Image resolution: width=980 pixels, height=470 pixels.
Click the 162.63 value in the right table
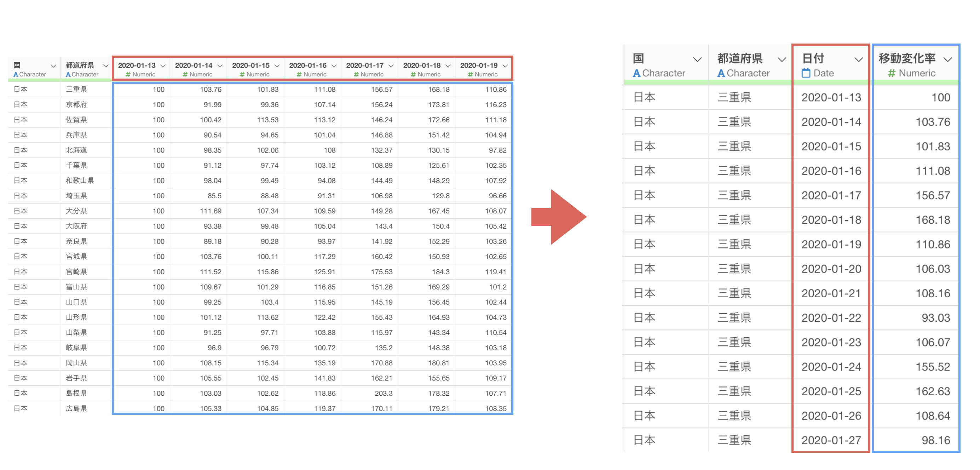tap(933, 391)
